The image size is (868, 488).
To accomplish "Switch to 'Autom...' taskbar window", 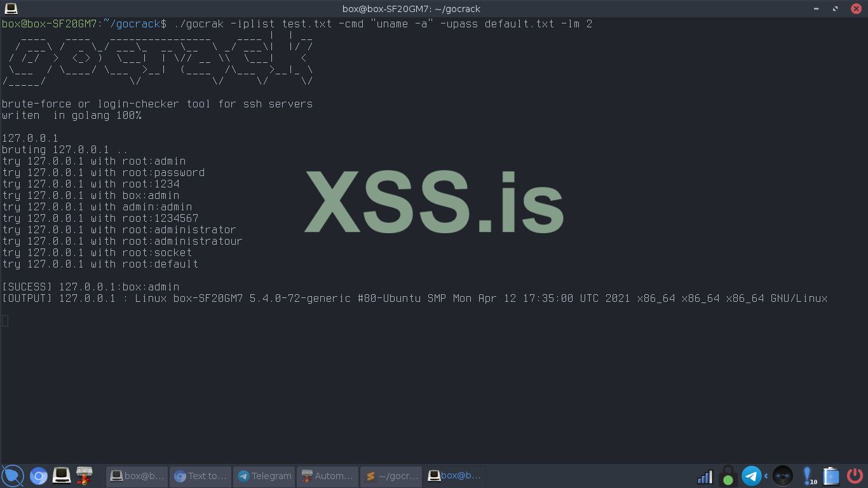I will [327, 475].
